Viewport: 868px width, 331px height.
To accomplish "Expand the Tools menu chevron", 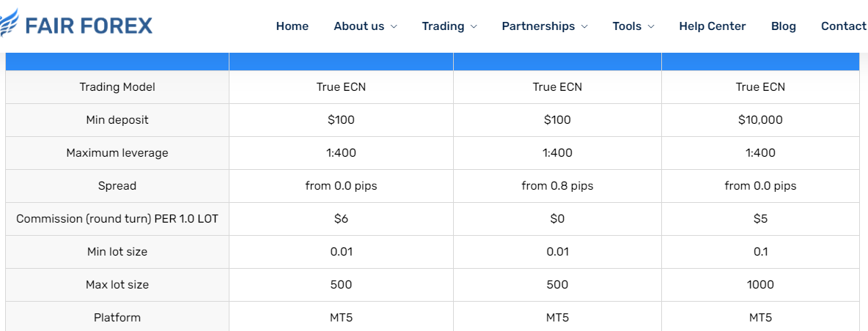I will point(651,26).
